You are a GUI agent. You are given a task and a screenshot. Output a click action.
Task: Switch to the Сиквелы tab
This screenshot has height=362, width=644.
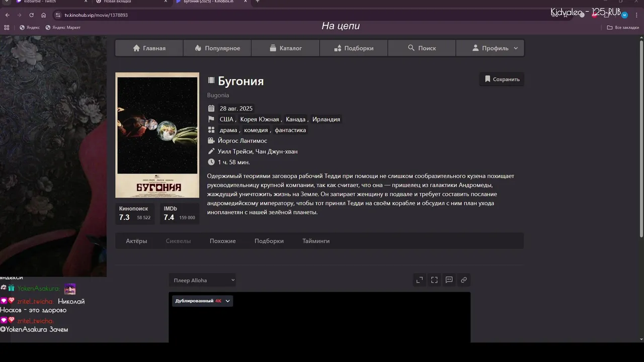(178, 241)
